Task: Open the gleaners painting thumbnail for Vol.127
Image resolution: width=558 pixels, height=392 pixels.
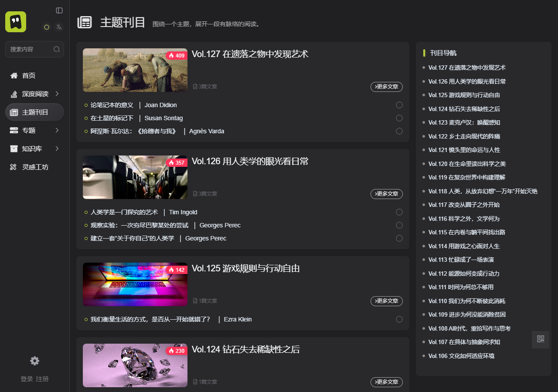Action: 135,70
